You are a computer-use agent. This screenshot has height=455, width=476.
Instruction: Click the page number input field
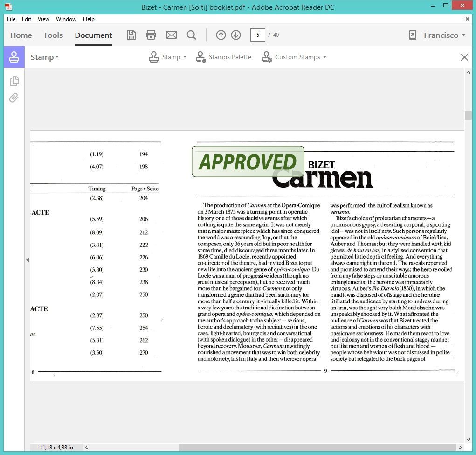(258, 35)
